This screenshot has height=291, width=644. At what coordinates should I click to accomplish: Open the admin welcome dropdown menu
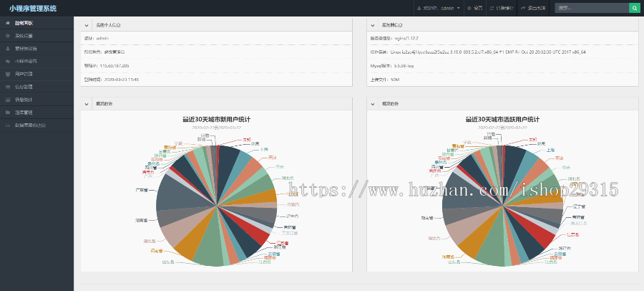[x=438, y=8]
